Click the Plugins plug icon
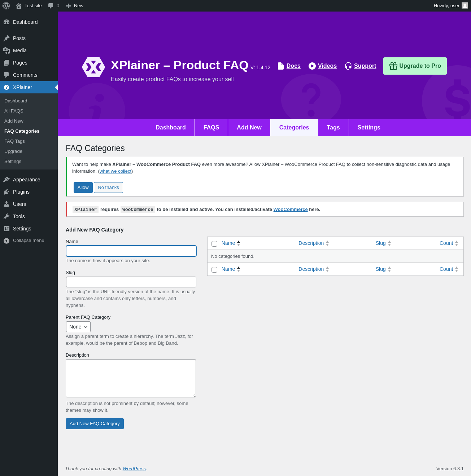Image resolution: width=471 pixels, height=476 pixels. (x=6, y=192)
